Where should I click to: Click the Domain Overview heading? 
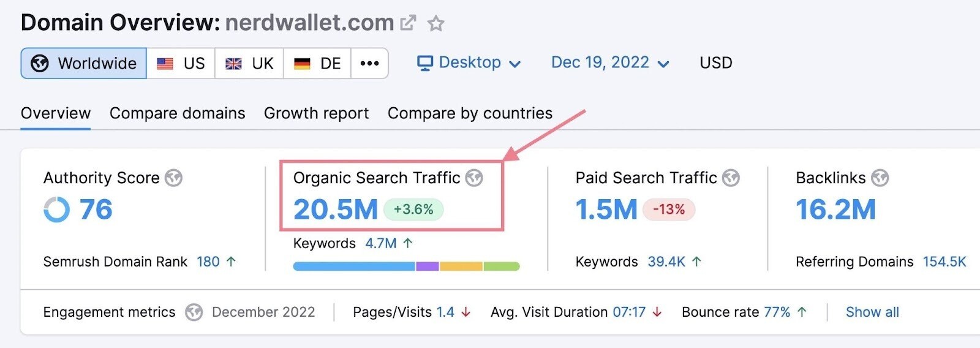pos(121,23)
